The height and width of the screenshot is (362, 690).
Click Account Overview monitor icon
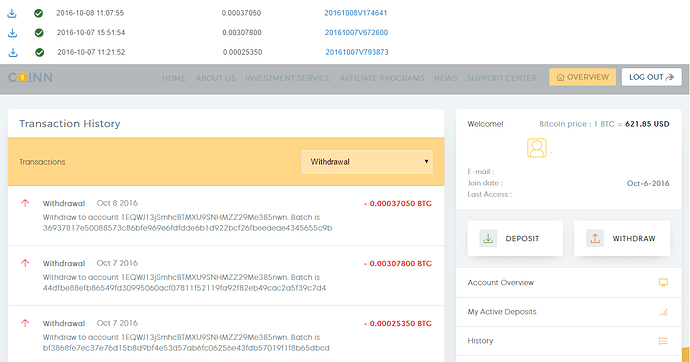click(663, 282)
